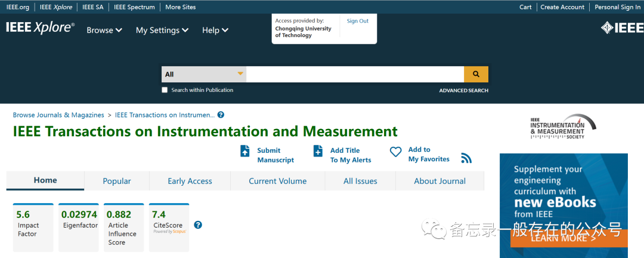The width and height of the screenshot is (644, 258).
Task: Click Create Account link
Action: [x=562, y=7]
